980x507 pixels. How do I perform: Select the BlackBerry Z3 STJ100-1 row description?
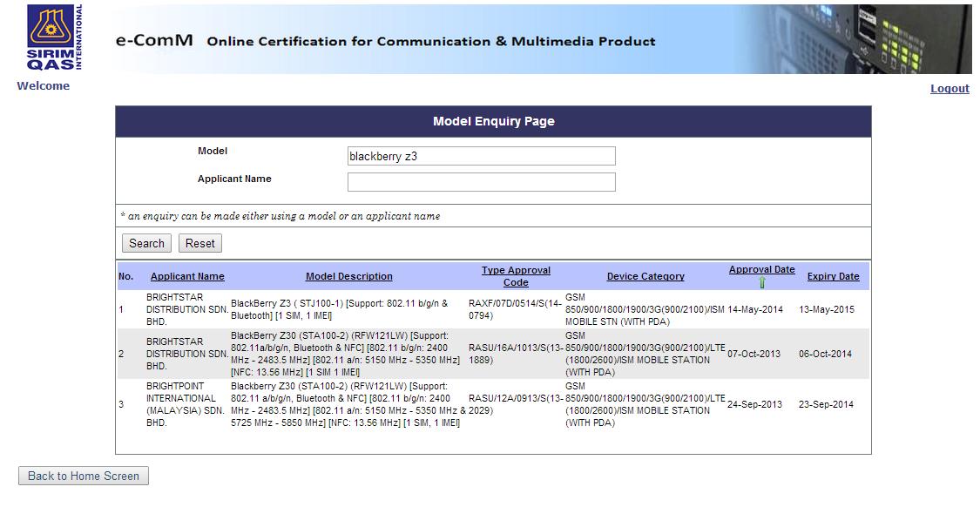tap(339, 309)
